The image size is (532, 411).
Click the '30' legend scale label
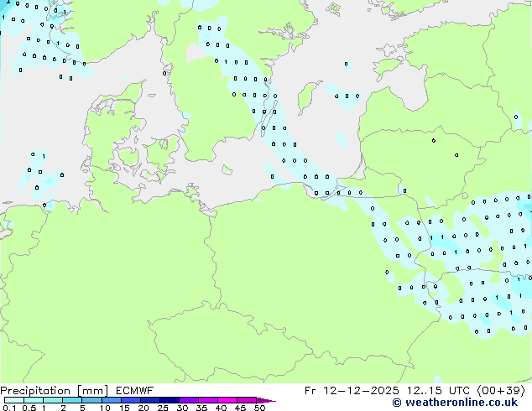tap(182, 408)
